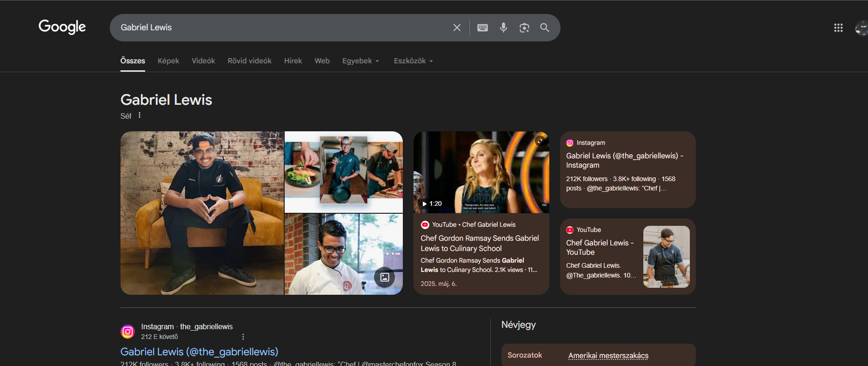Click the magnifying glass search button
The height and width of the screenshot is (366, 868).
point(545,27)
